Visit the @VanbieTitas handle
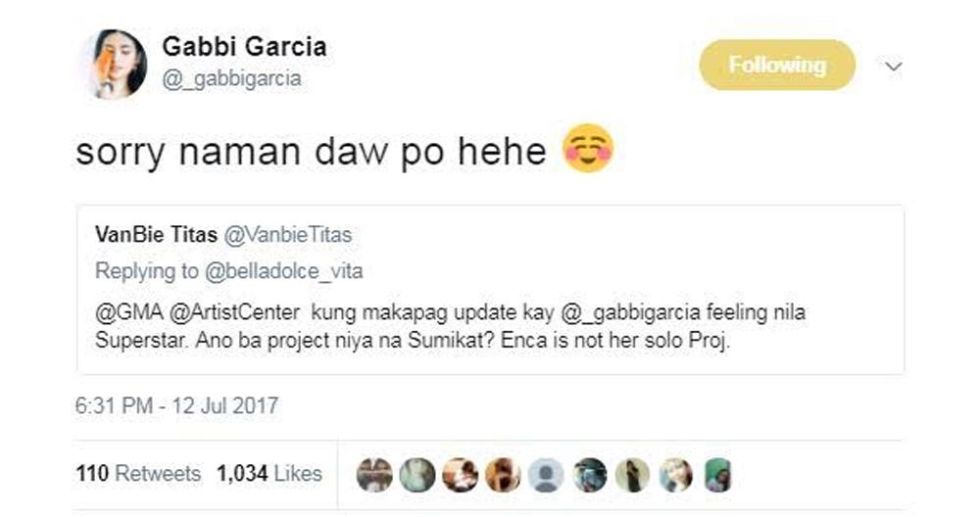The height and width of the screenshot is (517, 980). [x=287, y=235]
